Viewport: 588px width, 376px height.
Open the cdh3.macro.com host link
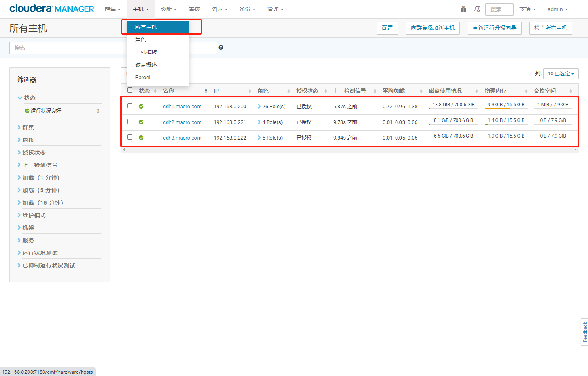tap(182, 138)
